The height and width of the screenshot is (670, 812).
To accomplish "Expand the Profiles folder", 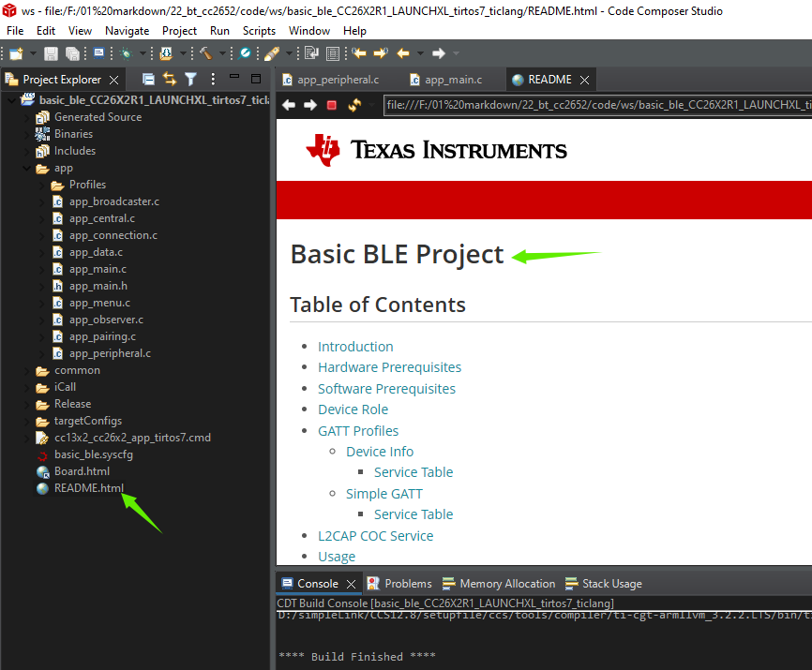I will coord(42,185).
